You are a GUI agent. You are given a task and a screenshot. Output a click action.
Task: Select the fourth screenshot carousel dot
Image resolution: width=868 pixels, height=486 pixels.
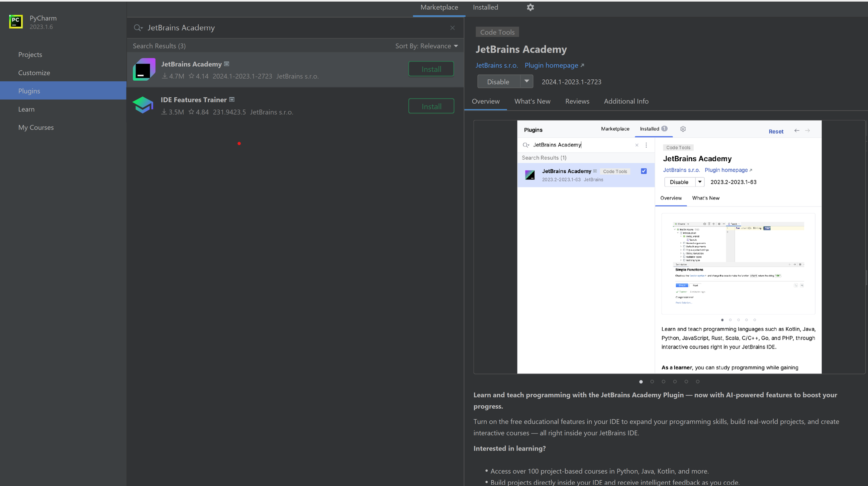click(x=675, y=382)
